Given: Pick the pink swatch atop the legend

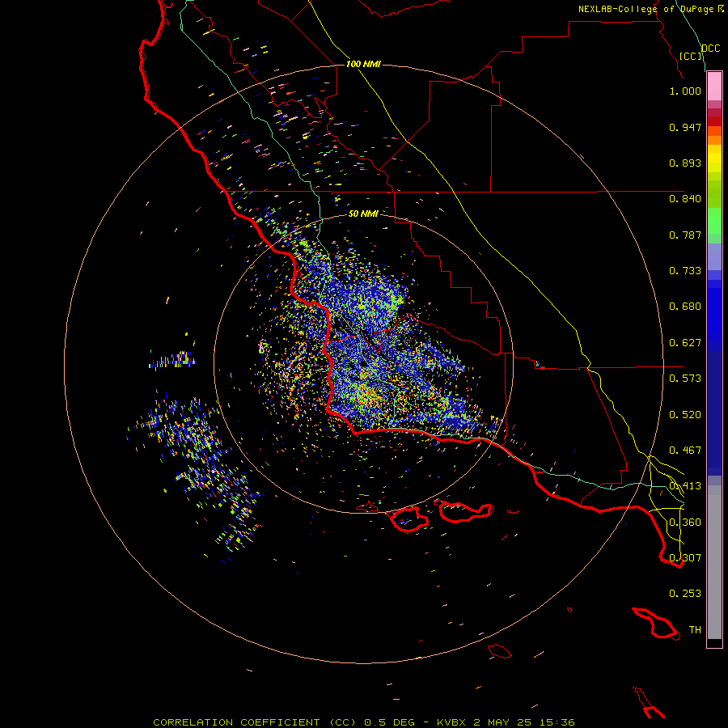Looking at the screenshot, I should point(714,87).
